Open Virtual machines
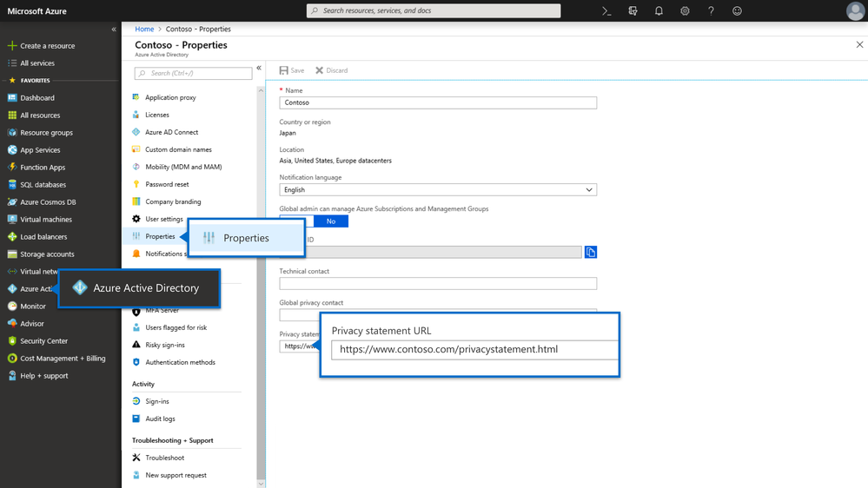868x488 pixels. point(40,220)
